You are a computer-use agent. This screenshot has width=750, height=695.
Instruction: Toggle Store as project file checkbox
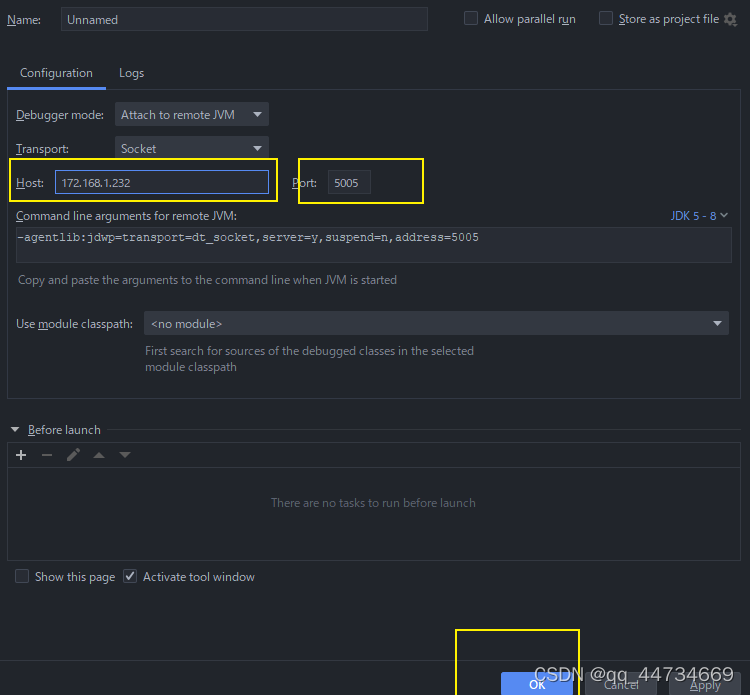click(606, 19)
